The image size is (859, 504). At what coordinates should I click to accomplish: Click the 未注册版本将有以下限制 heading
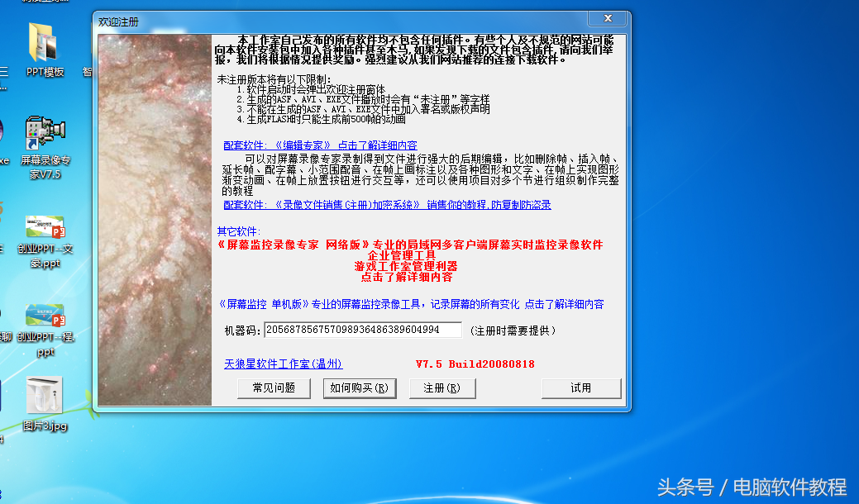point(274,79)
